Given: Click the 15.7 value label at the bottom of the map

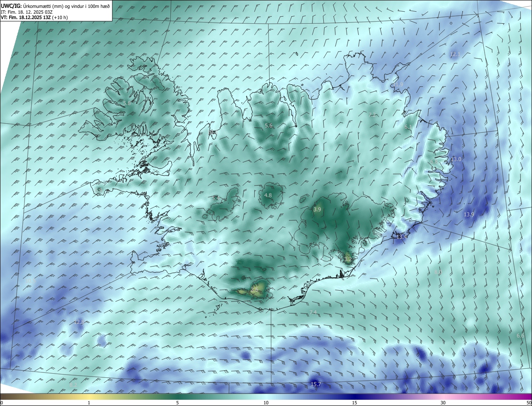Looking at the screenshot, I should 316,384.
